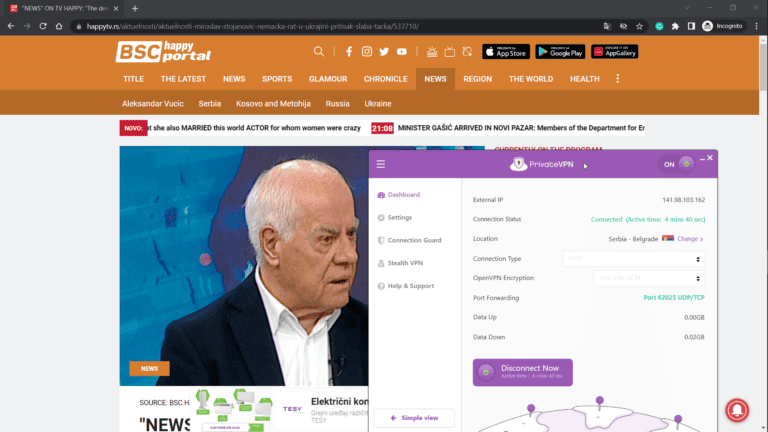Open the three-dot more menu in navigation
Image resolution: width=768 pixels, height=432 pixels.
(x=617, y=79)
